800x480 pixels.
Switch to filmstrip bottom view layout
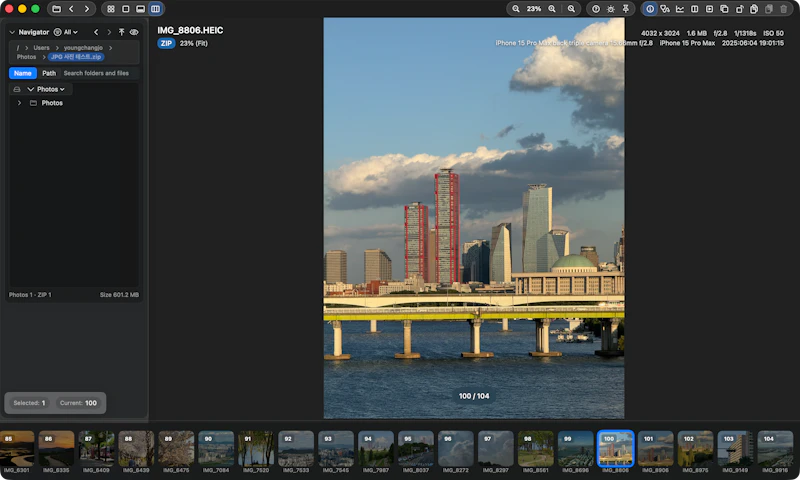(140, 9)
